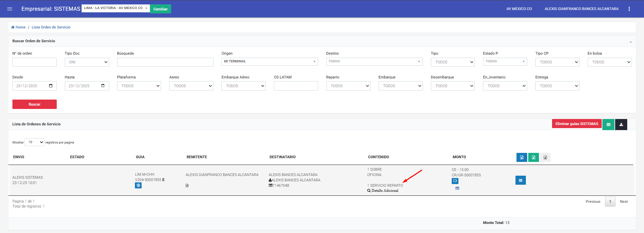Expand the Plataforma dropdown
Screen dimensions: 644x233
pyautogui.click(x=139, y=86)
